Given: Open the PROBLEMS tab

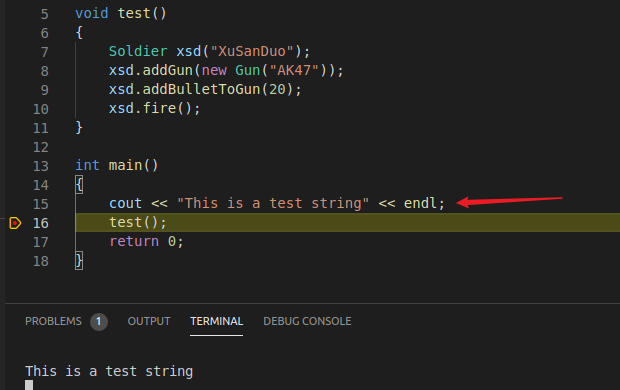Looking at the screenshot, I should [x=53, y=321].
